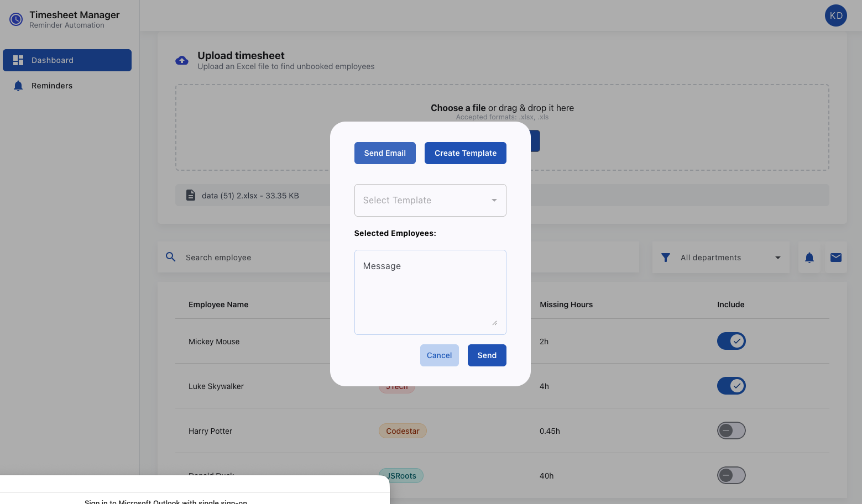The width and height of the screenshot is (862, 504).
Task: Switch to the Send Email tab
Action: tap(385, 153)
